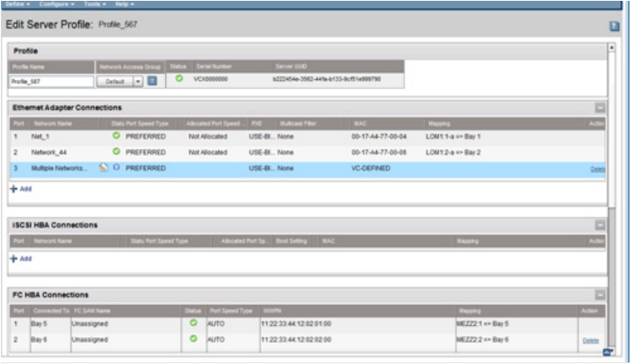The image size is (631, 364).
Task: Click the scroll up arrow of page scrollbar
Action: click(612, 47)
